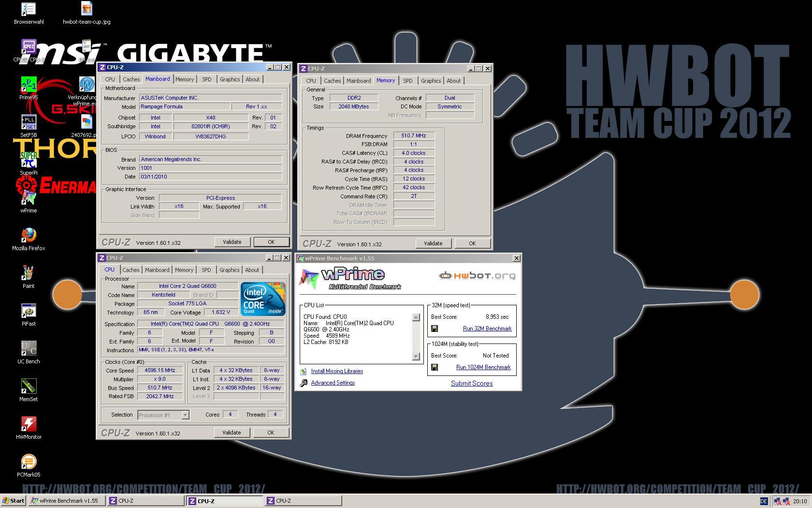Open SPD tab in Mainboard CPU-Z window

pos(206,79)
